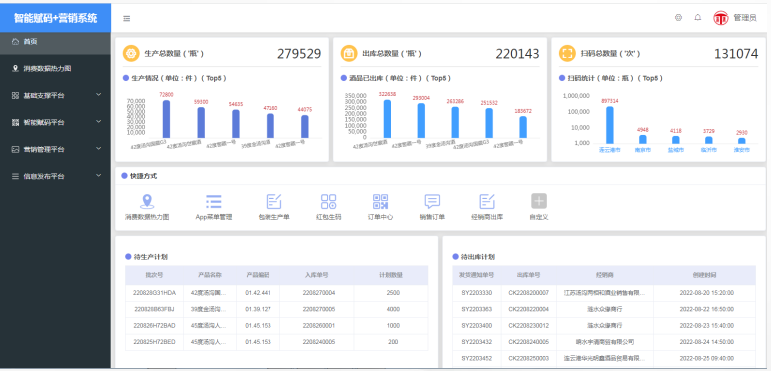Select shipping notice SY2203432
The width and height of the screenshot is (771, 371).
coord(476,342)
